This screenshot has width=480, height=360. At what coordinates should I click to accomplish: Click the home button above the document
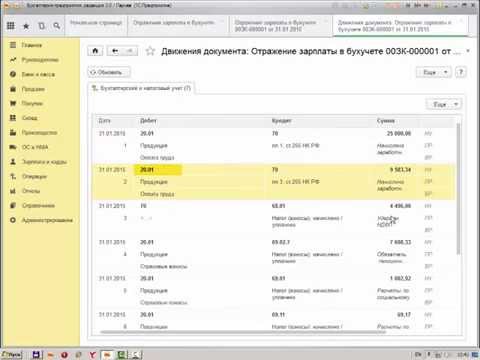pyautogui.click(x=95, y=51)
